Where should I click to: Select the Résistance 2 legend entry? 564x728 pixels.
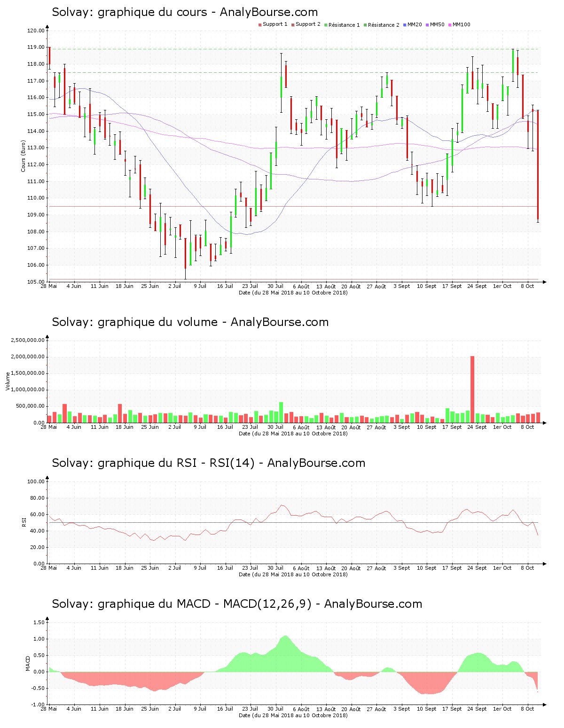381,24
